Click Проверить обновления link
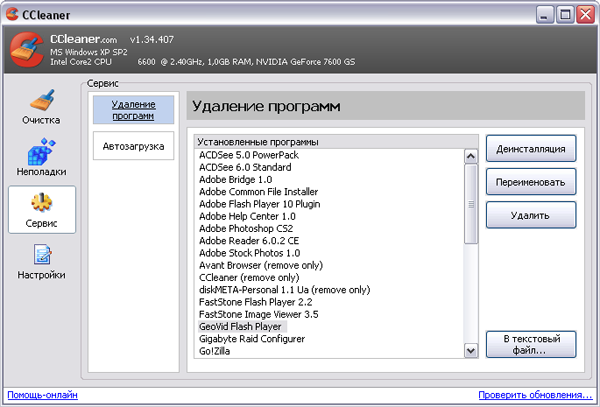600x407 pixels. point(535,395)
